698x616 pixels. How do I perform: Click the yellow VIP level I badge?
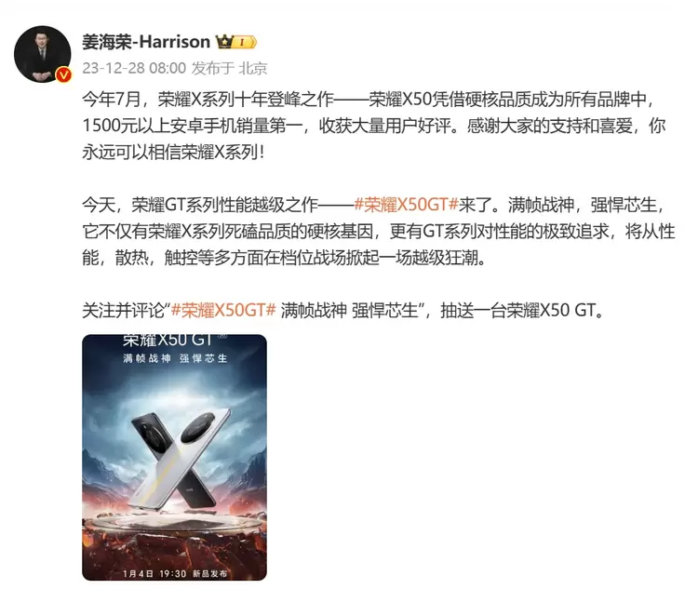[245, 42]
